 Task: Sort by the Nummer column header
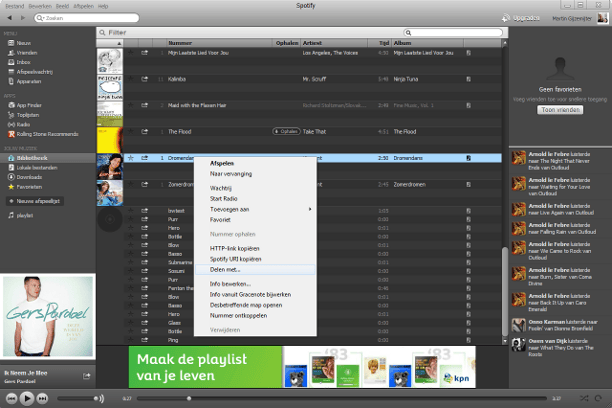pos(219,43)
